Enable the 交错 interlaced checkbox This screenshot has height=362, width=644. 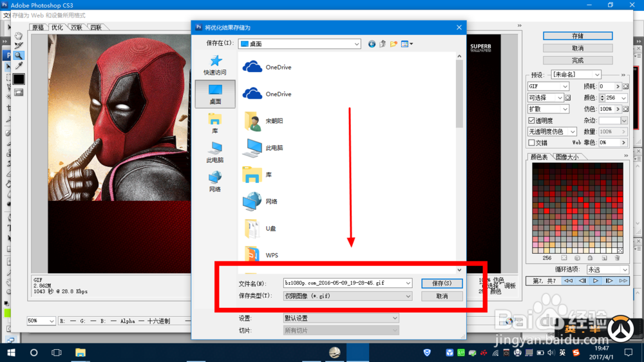coord(531,142)
